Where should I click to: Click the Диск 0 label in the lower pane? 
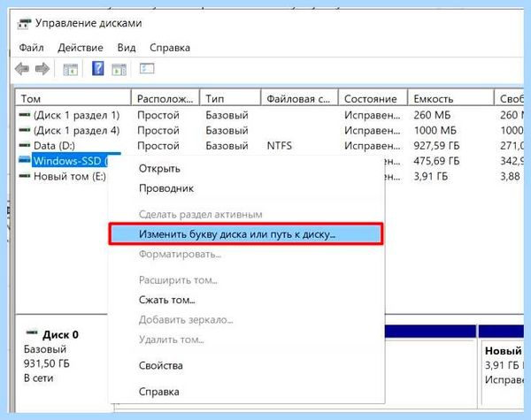(60, 335)
